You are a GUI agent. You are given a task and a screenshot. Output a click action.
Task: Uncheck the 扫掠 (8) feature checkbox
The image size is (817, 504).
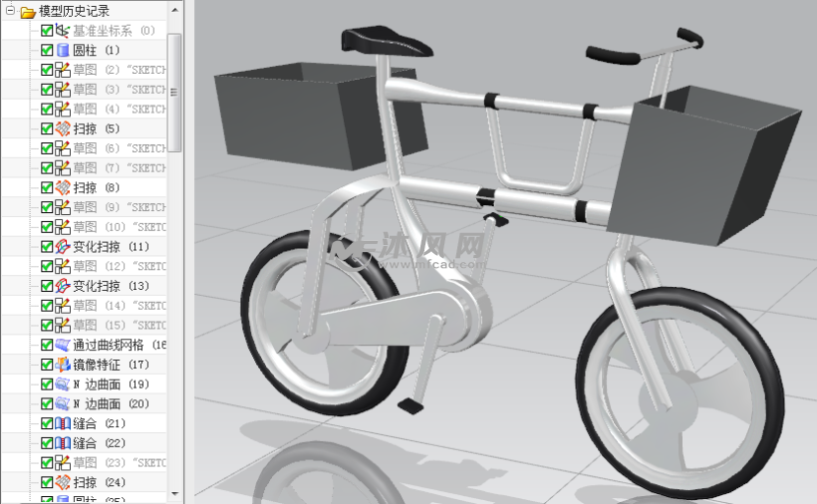47,187
